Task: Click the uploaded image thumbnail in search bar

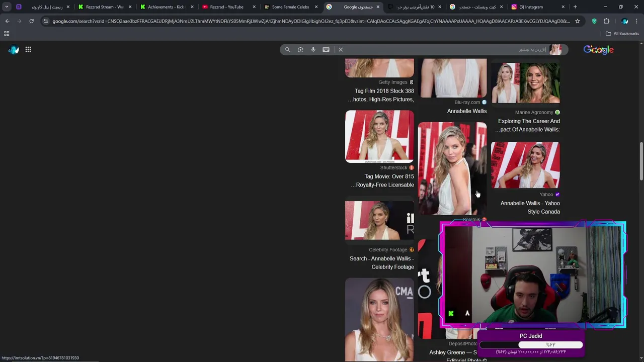Action: [x=555, y=49]
